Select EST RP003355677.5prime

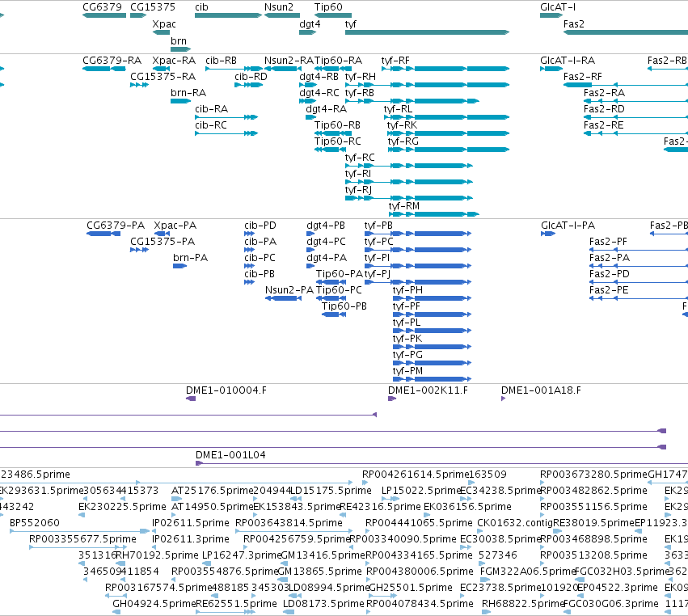[x=82, y=540]
